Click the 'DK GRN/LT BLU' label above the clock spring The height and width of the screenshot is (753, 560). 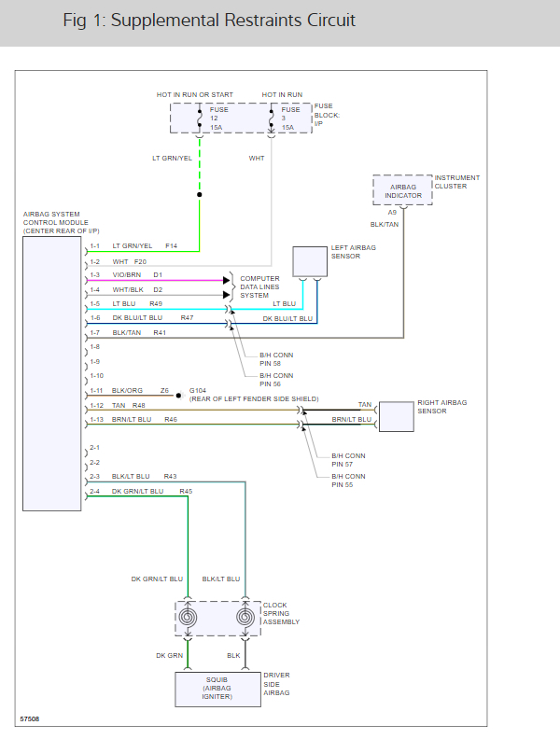[x=157, y=579]
